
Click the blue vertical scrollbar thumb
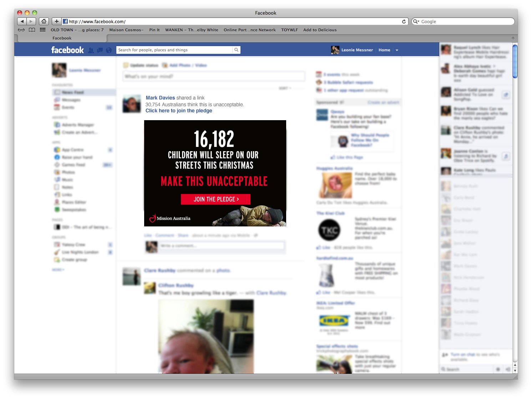click(x=515, y=61)
